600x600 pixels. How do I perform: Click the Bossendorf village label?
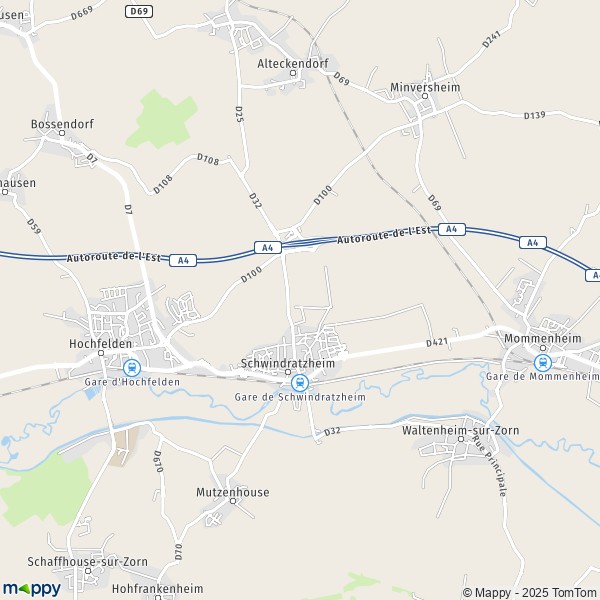[62, 124]
